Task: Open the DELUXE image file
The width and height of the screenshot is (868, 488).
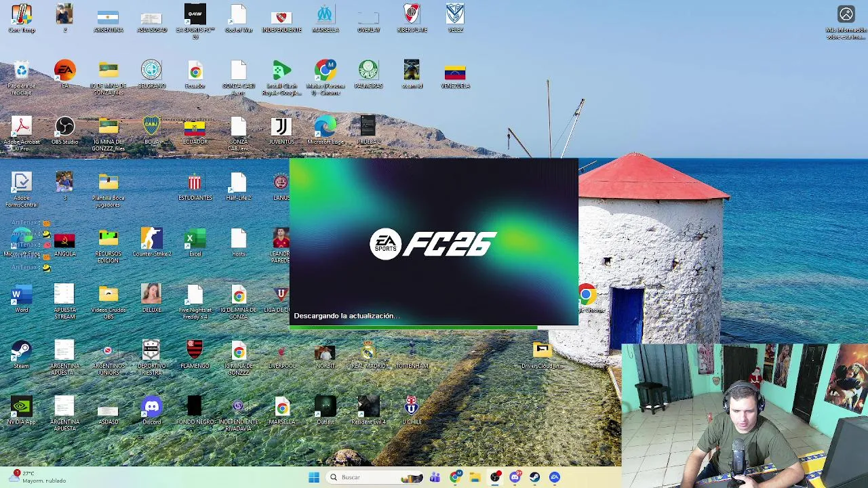Action: coord(151,299)
